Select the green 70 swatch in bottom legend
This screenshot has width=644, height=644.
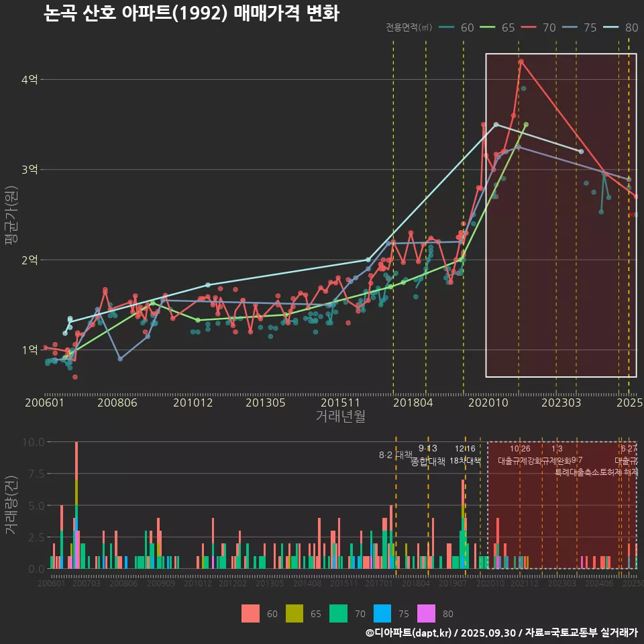tap(337, 613)
